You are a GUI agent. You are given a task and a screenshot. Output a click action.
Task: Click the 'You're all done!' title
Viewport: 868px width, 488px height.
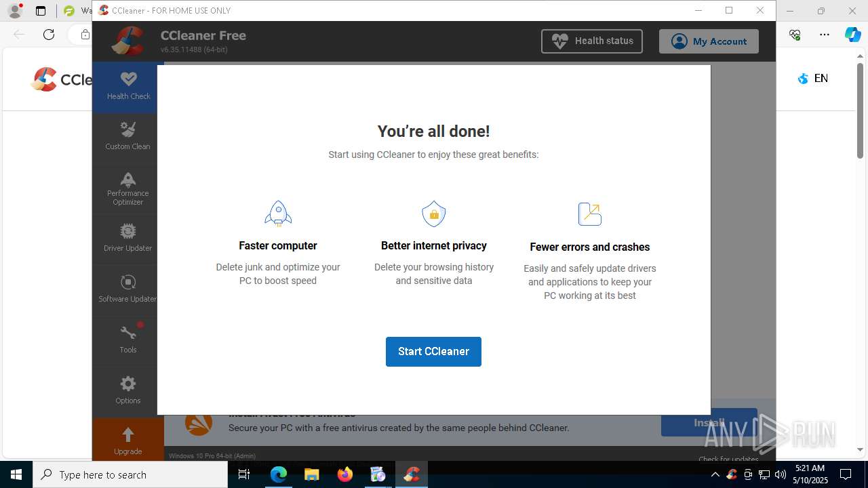point(433,131)
